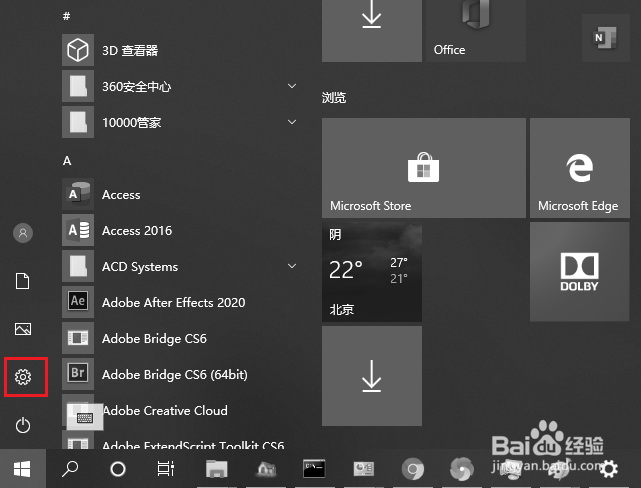Launch Adobe Bridge CS6

pos(180,338)
